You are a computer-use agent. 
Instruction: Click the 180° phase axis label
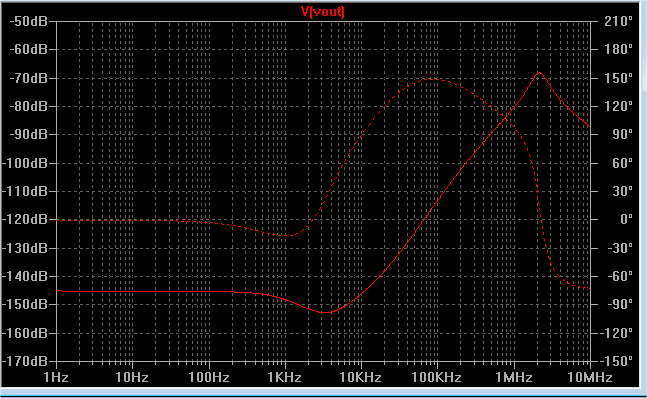click(x=619, y=50)
